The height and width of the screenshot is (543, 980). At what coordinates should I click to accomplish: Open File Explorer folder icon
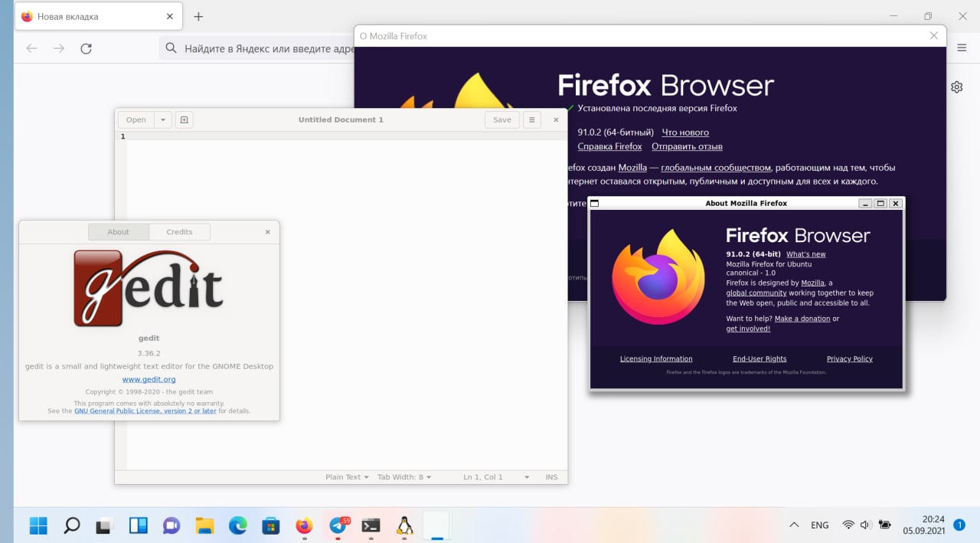click(x=204, y=525)
